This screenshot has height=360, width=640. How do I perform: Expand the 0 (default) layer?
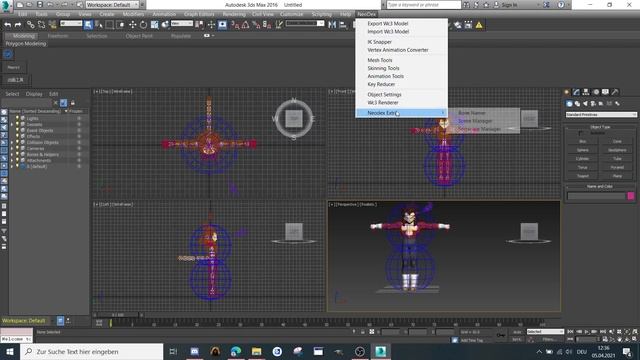click(x=12, y=167)
